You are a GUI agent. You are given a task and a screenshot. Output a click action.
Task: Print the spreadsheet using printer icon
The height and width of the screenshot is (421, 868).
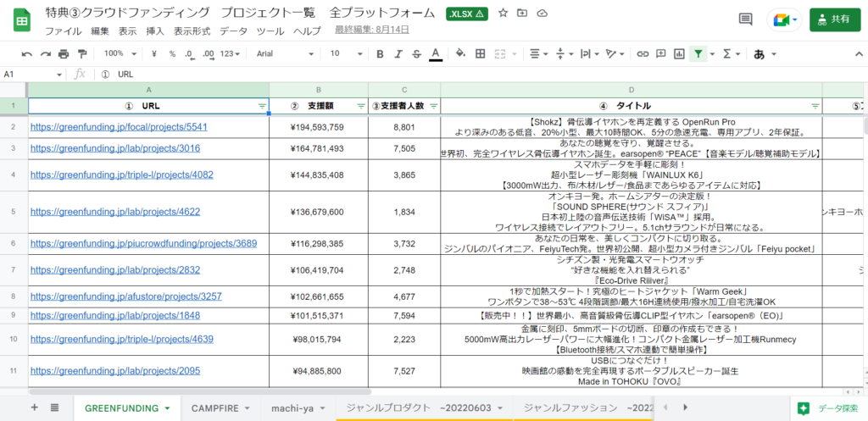[x=64, y=53]
